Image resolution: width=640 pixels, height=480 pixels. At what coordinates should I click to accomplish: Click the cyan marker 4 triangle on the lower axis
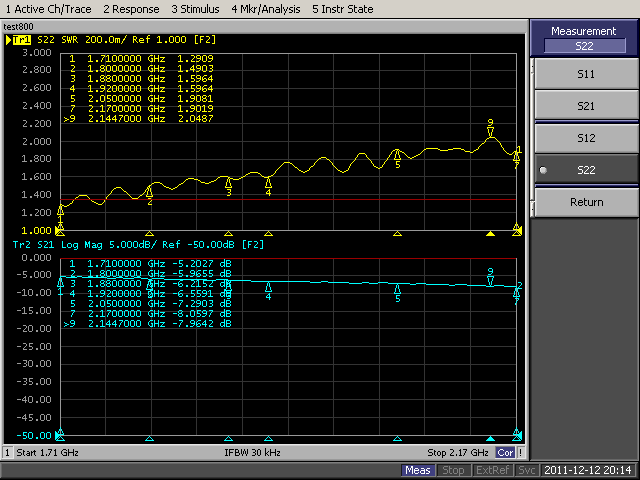click(x=268, y=439)
